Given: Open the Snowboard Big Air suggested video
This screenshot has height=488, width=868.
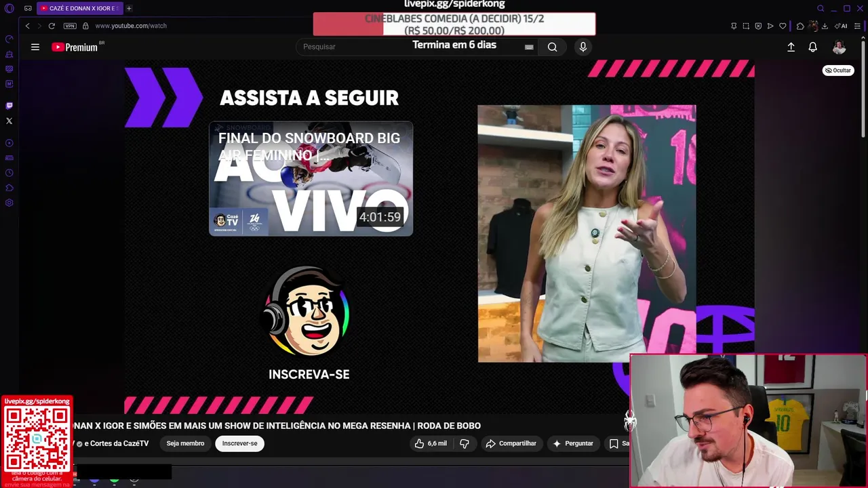Looking at the screenshot, I should [311, 178].
